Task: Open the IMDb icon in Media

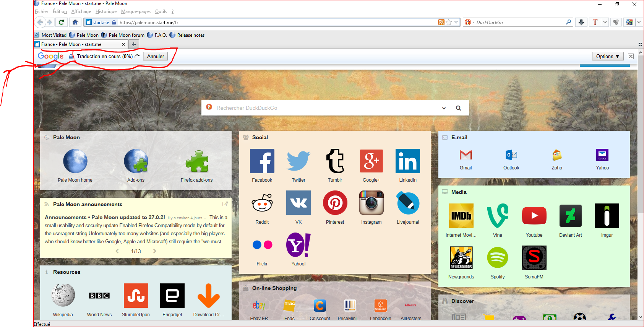Action: 461,216
